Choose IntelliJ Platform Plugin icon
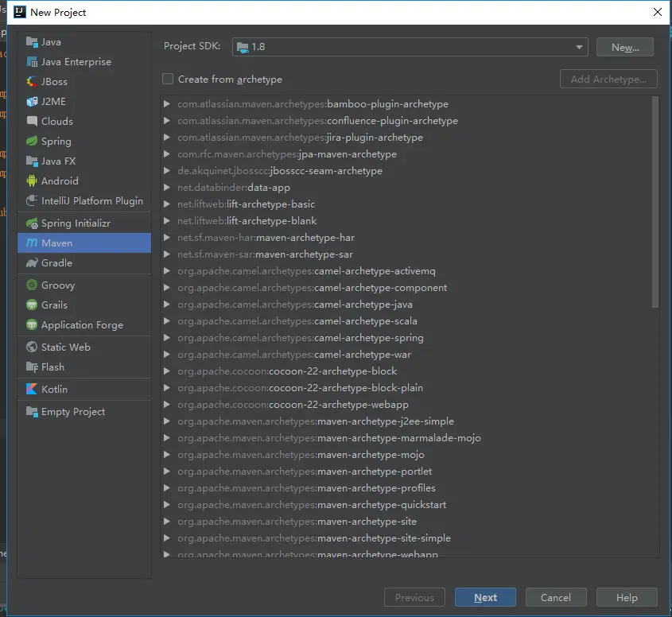Viewport: 672px width, 617px height. (32, 200)
